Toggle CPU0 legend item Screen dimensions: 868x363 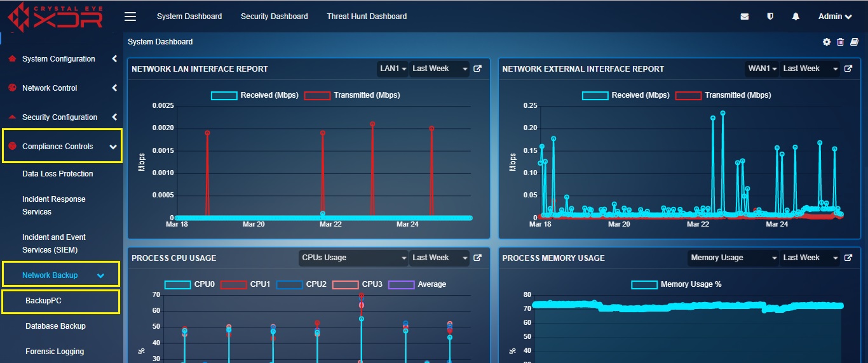pos(190,284)
